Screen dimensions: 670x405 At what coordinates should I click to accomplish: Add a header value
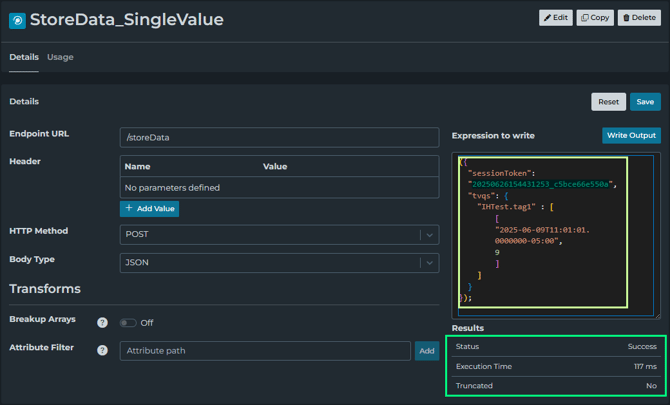point(150,208)
